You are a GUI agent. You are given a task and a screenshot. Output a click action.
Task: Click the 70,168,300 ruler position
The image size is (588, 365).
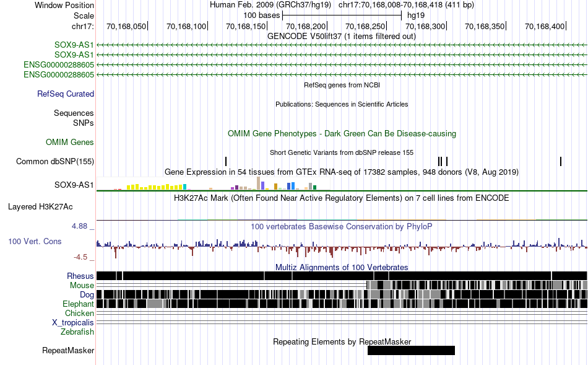pyautogui.click(x=425, y=26)
